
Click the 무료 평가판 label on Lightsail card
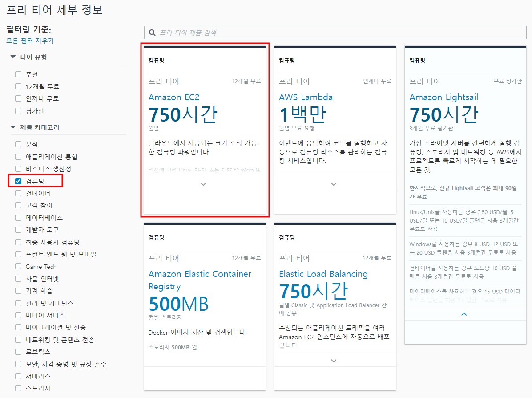(x=508, y=81)
